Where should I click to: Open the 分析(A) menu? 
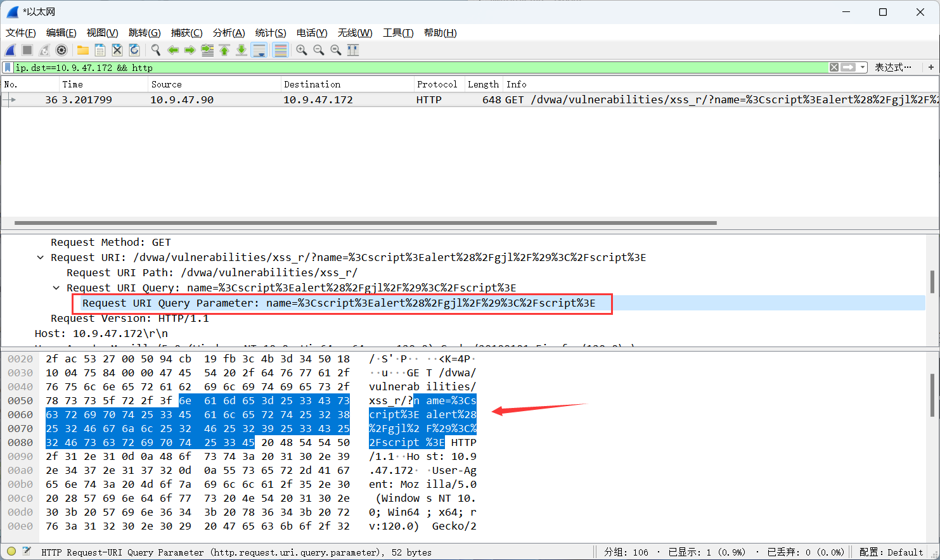tap(229, 33)
